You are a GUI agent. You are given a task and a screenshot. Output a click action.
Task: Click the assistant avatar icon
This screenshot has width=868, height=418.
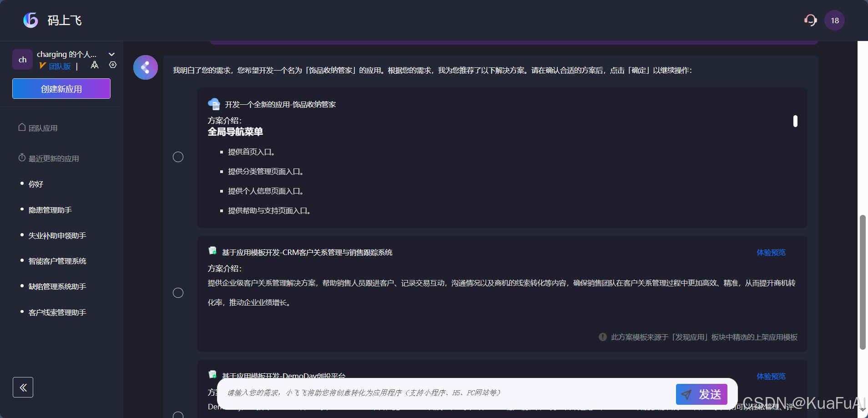point(146,67)
